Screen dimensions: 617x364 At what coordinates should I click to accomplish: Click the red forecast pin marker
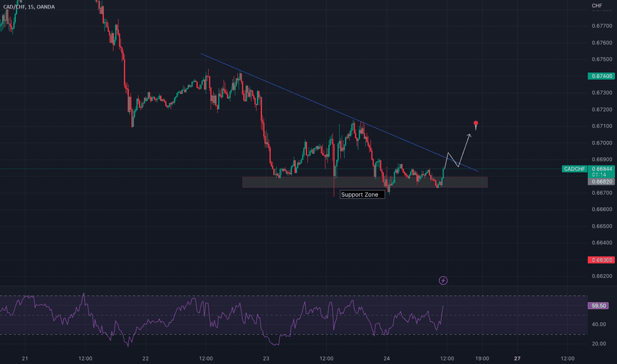[476, 124]
